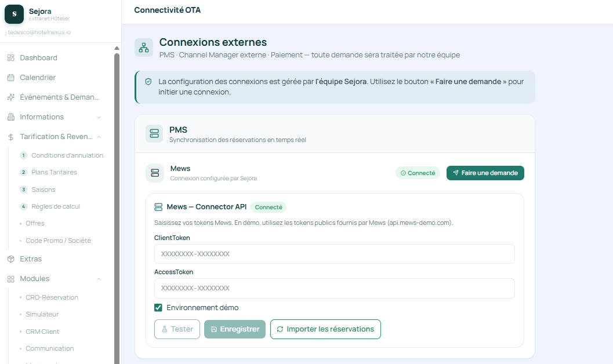Click the Enregistrer button
The height and width of the screenshot is (364, 613).
[x=234, y=329]
